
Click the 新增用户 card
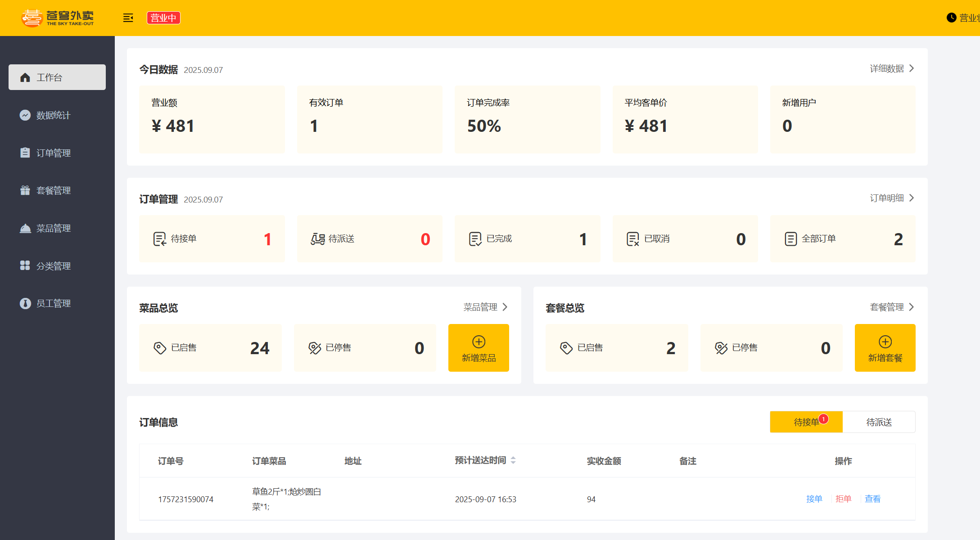pos(843,119)
